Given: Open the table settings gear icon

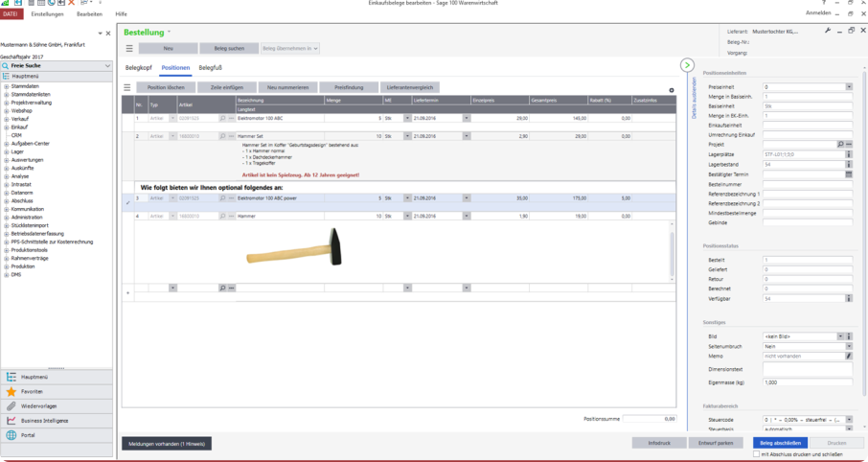Looking at the screenshot, I should pos(672,90).
